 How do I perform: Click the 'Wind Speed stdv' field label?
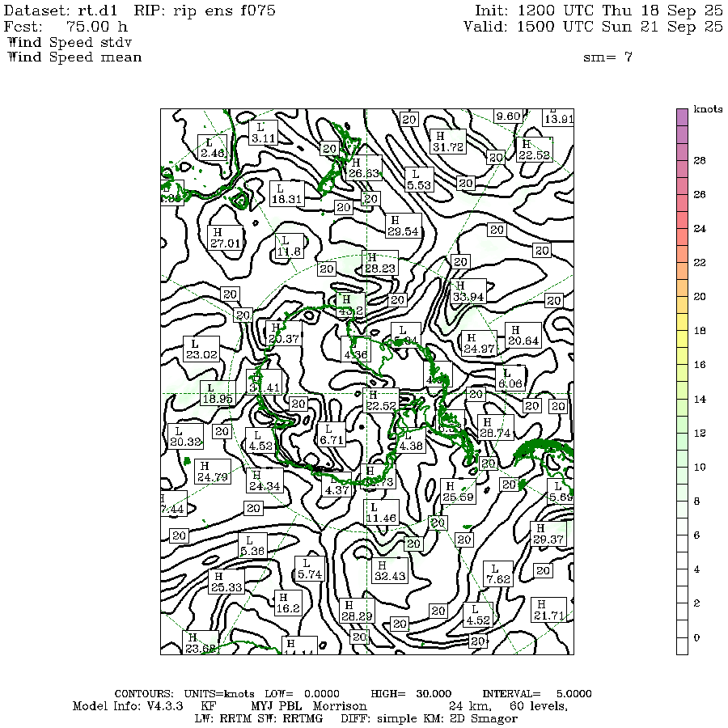pos(70,42)
